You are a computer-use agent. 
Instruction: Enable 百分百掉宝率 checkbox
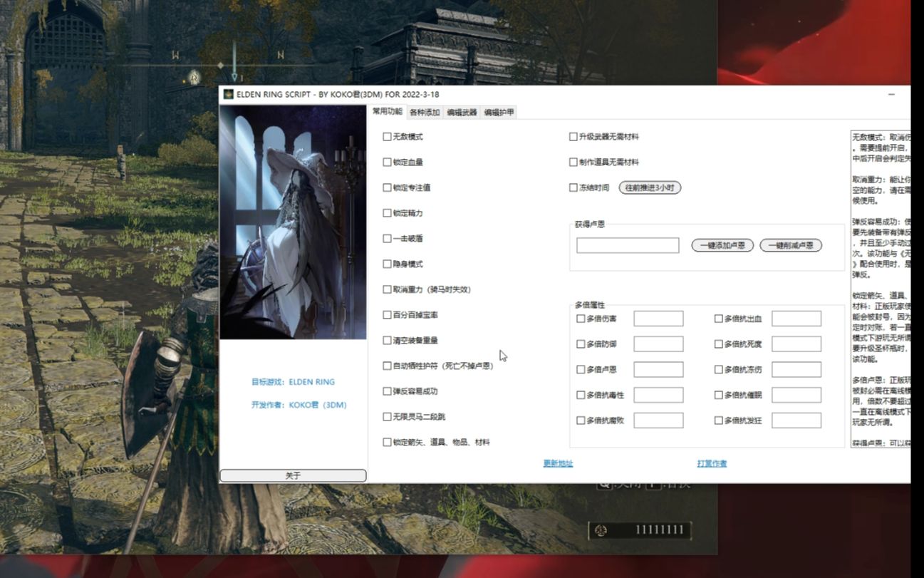click(x=387, y=315)
